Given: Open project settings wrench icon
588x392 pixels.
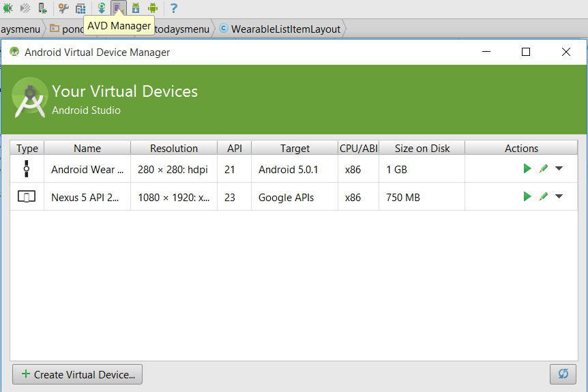Looking at the screenshot, I should (x=63, y=8).
